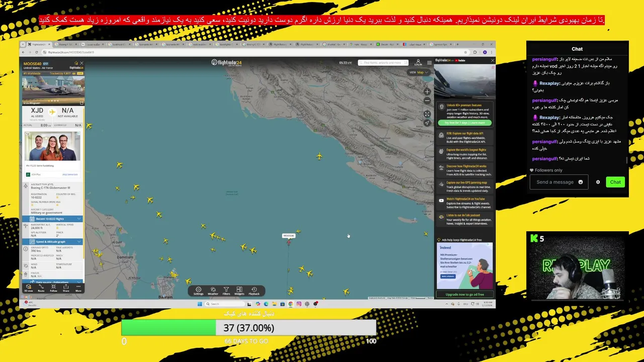Close the MOOSE40 flight details panel
The image size is (644, 362).
click(x=82, y=63)
